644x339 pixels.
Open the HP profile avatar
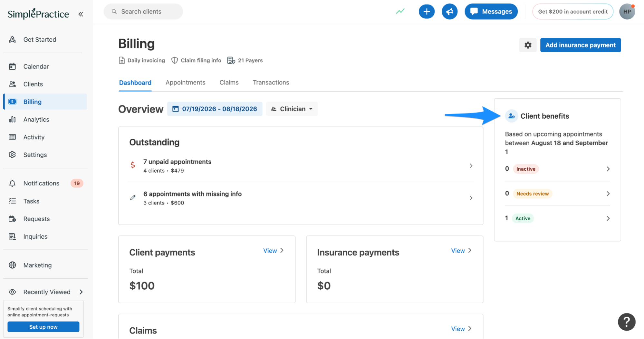[627, 12]
